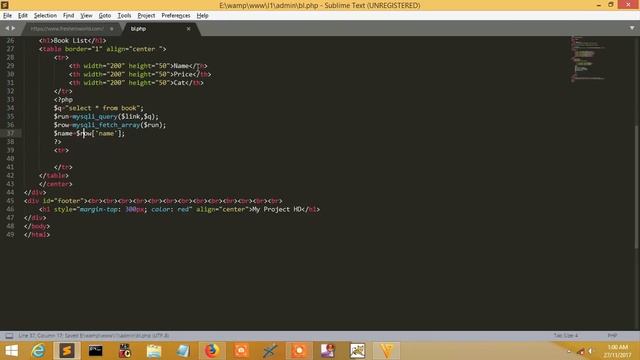Open the yellow V icon in taskbar
640x360 pixels.
click(386, 351)
